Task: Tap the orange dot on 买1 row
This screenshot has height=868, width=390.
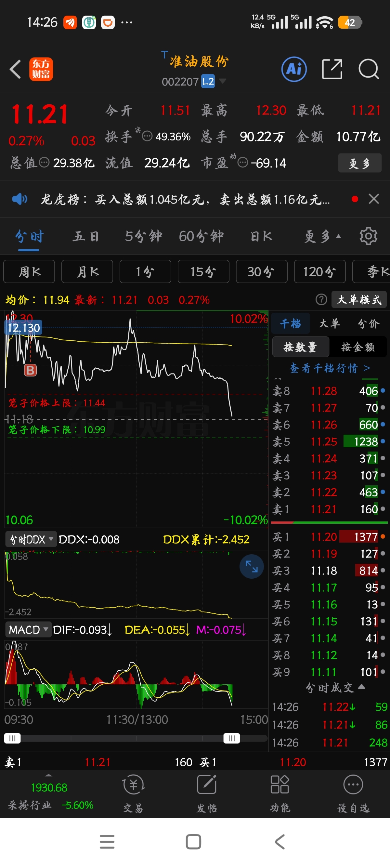Action: coord(383,536)
